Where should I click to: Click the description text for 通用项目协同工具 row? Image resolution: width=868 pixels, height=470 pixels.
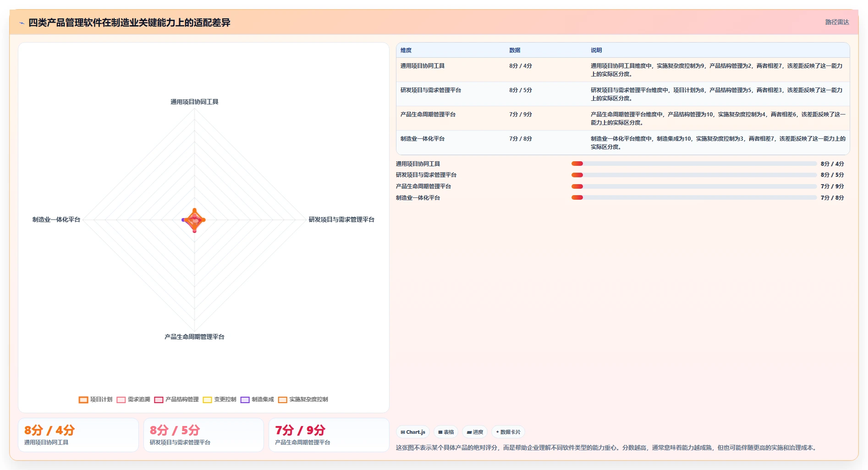pyautogui.click(x=717, y=70)
